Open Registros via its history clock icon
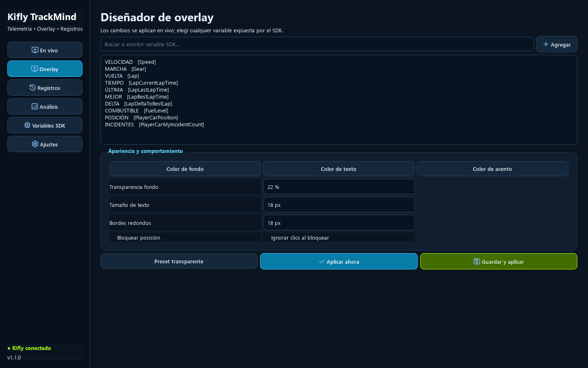This screenshot has width=588, height=368. pyautogui.click(x=33, y=88)
